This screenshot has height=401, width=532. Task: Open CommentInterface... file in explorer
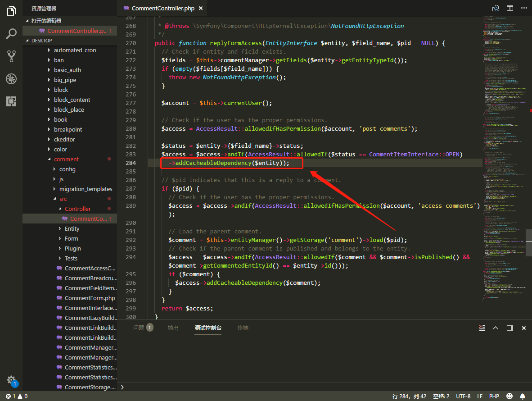(x=70, y=308)
